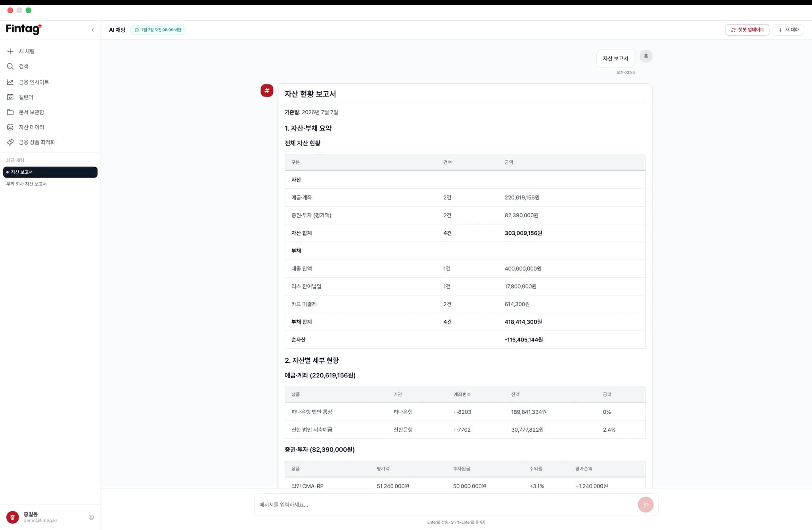The width and height of the screenshot is (812, 530).
Task: Click the 전체 자산 현황 subheading
Action: (303, 143)
